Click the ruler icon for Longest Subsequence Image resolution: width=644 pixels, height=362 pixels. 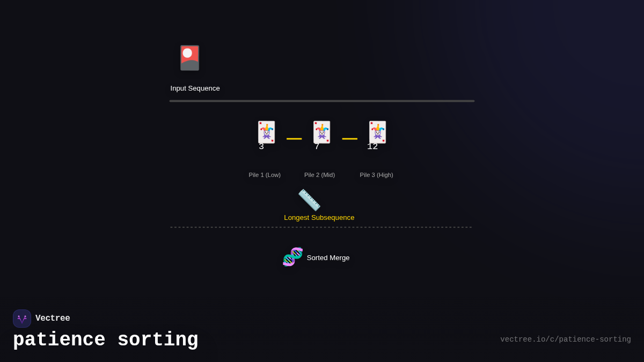[x=309, y=199]
